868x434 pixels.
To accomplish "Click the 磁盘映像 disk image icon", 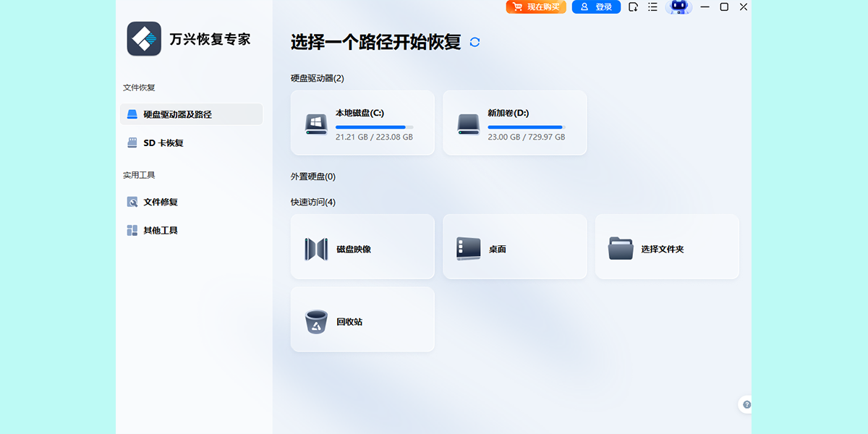I will tap(316, 249).
